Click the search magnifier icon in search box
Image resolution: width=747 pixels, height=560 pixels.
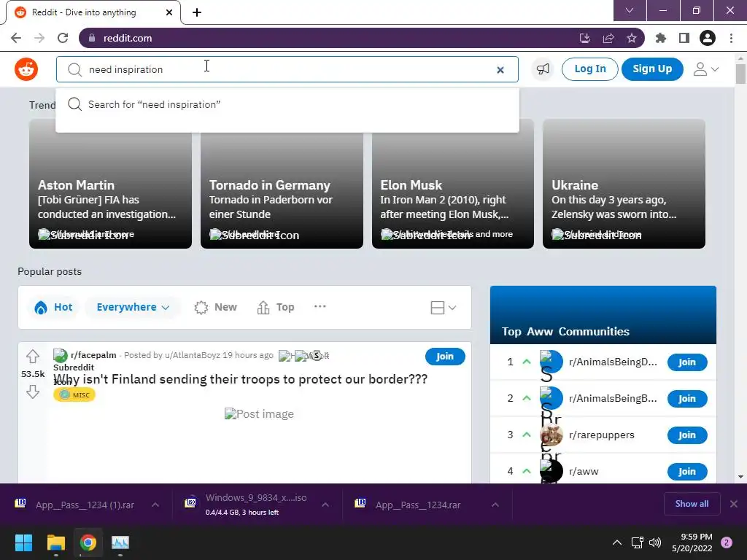74,69
